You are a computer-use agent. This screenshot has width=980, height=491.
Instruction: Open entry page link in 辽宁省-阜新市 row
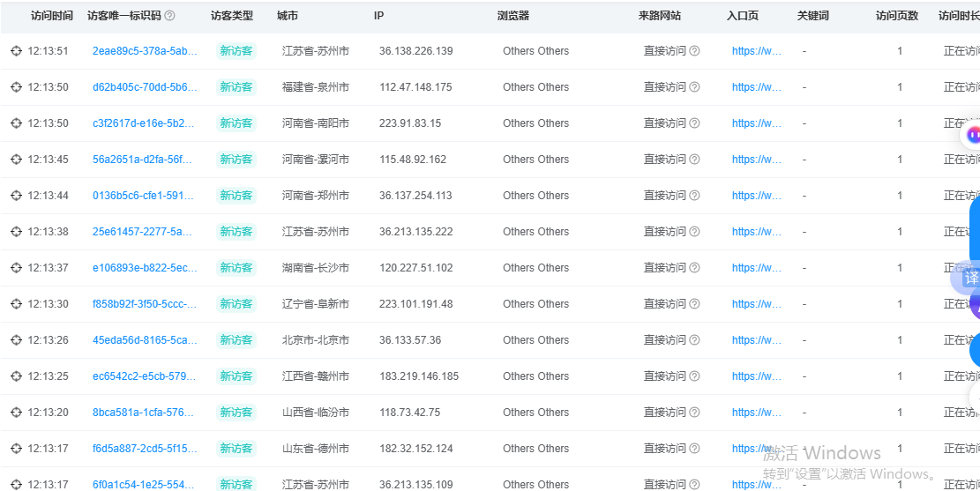click(757, 304)
